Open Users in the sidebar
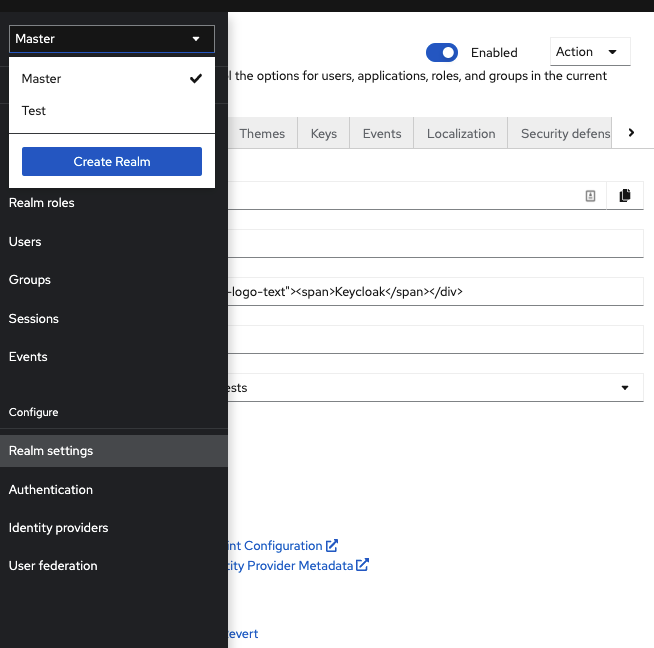 tap(25, 241)
